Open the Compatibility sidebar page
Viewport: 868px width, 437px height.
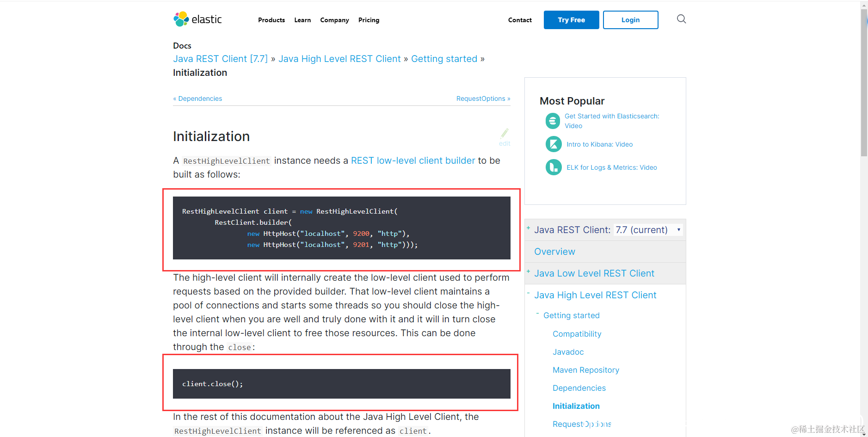click(x=577, y=334)
